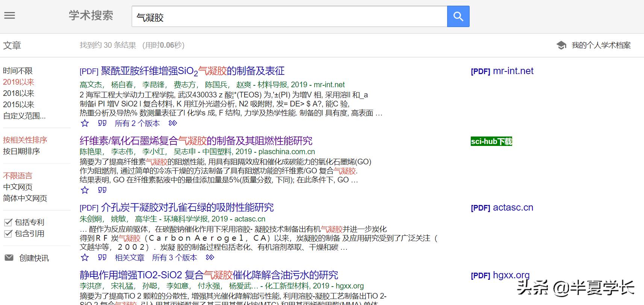Open author 陈艳果 profile link
Viewport: 644px width, 305px height.
91,152
